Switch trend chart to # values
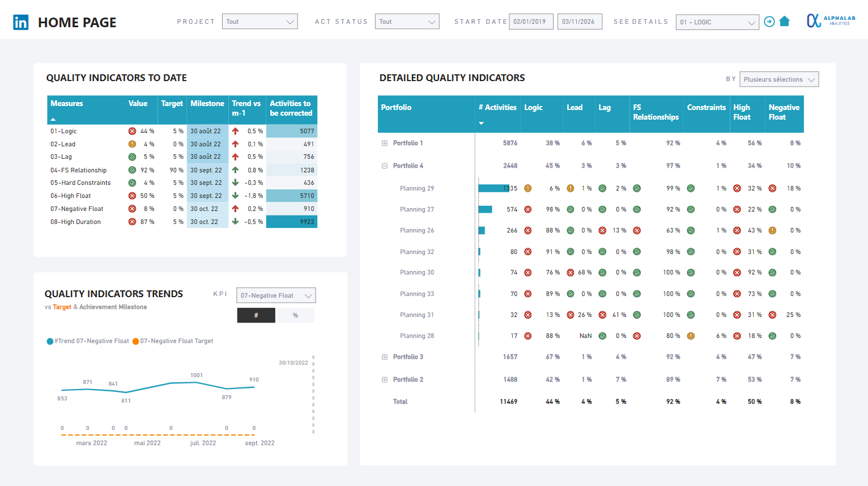 [256, 315]
